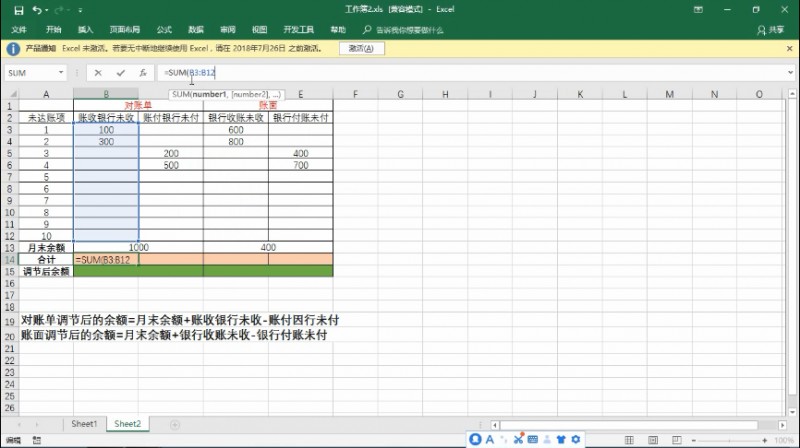Screen dimensions: 800x448
Task: Click zoom in plus button
Action: (x=764, y=440)
